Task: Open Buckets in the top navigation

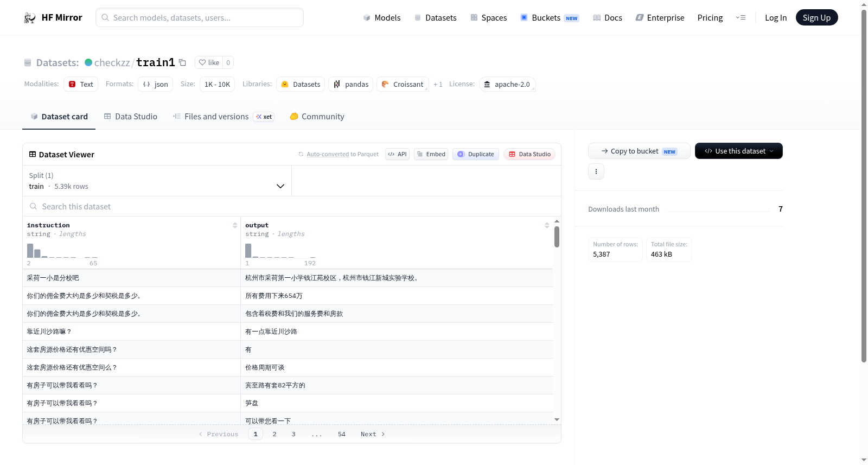Action: point(550,18)
